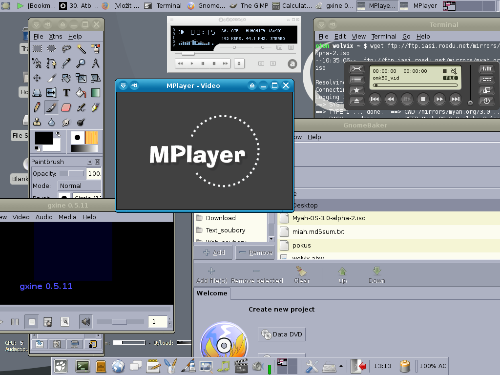The image size is (500, 375).
Task: Click Data DVD button in GnomeBaker
Action: 282,334
